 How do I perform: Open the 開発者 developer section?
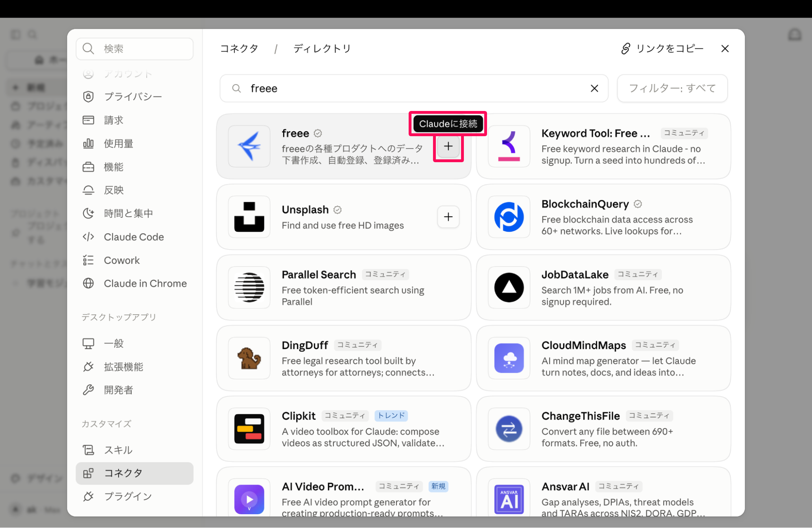click(x=134, y=390)
